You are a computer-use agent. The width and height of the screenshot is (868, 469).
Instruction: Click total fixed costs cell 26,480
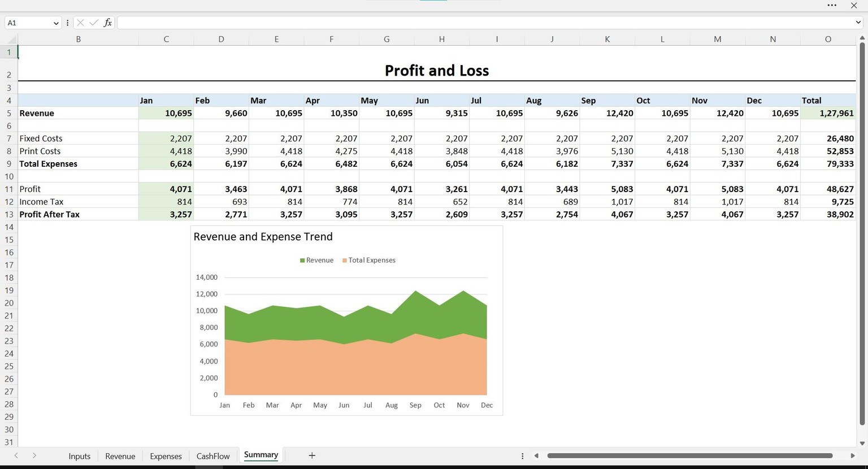click(828, 138)
